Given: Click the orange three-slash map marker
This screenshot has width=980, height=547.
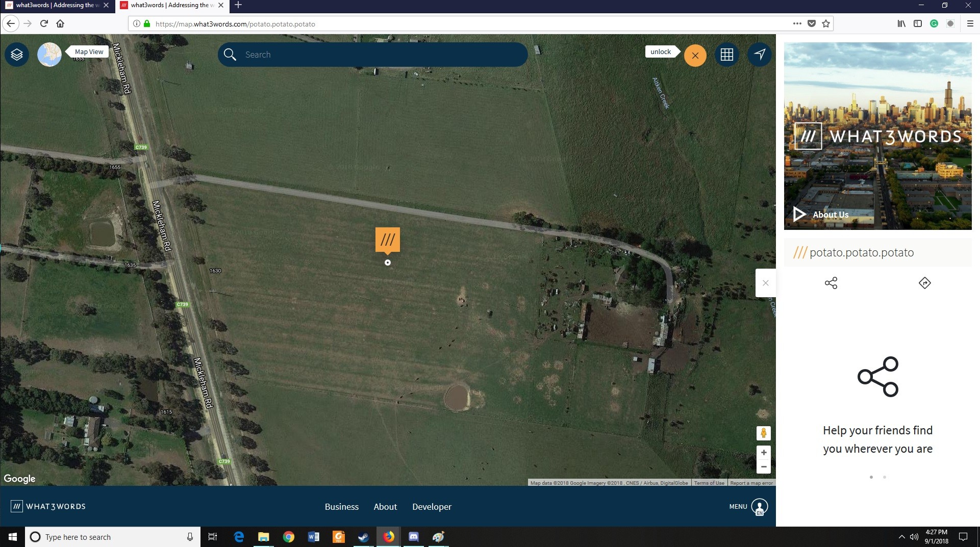Looking at the screenshot, I should (388, 240).
